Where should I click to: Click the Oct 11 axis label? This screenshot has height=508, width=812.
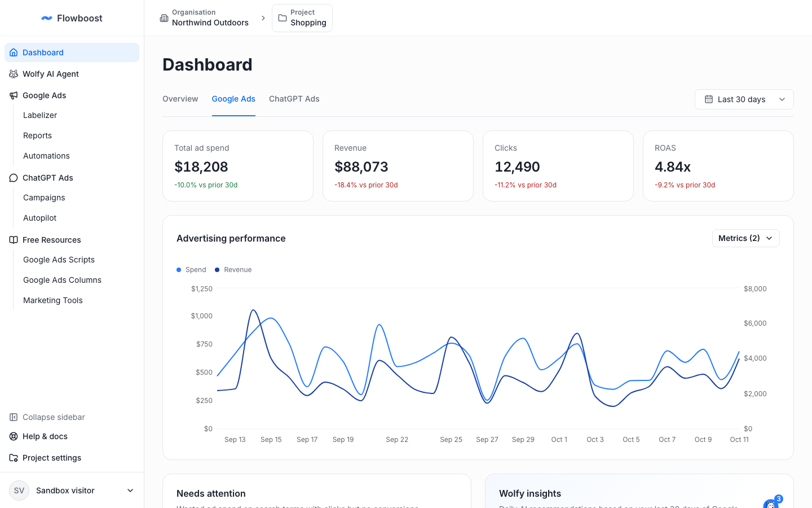pyautogui.click(x=739, y=440)
